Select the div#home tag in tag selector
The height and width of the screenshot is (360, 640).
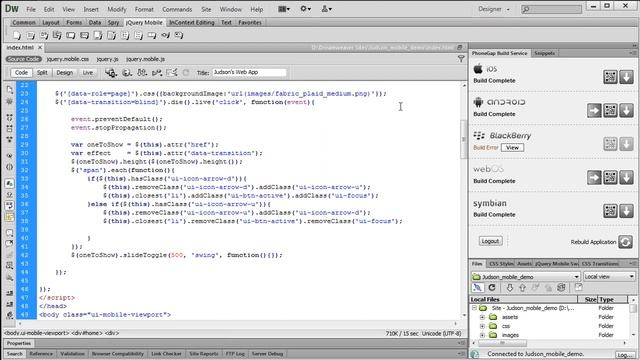[x=86, y=333]
